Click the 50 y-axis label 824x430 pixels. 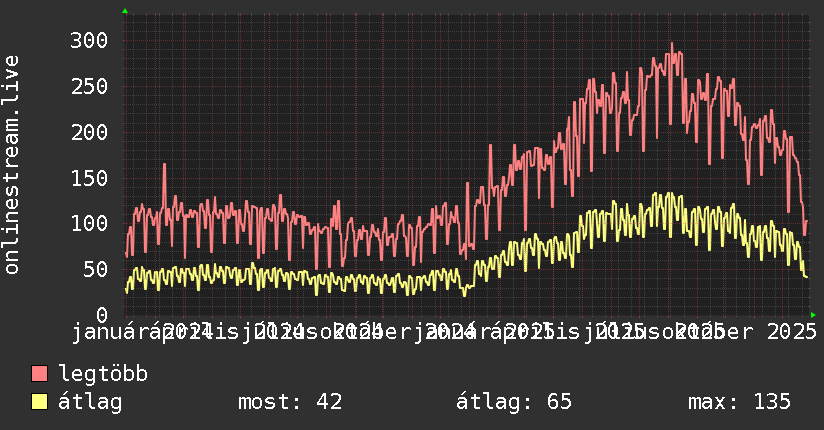click(96, 269)
